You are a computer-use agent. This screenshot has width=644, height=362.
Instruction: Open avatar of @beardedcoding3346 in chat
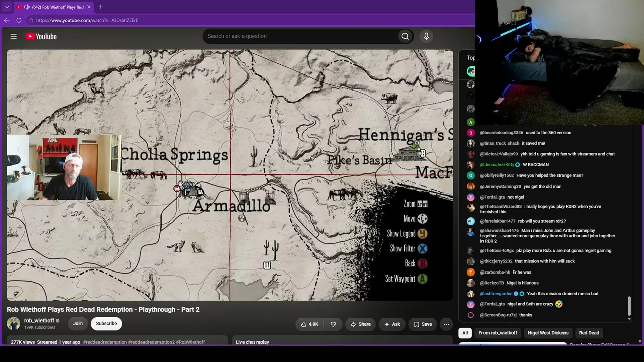click(471, 133)
